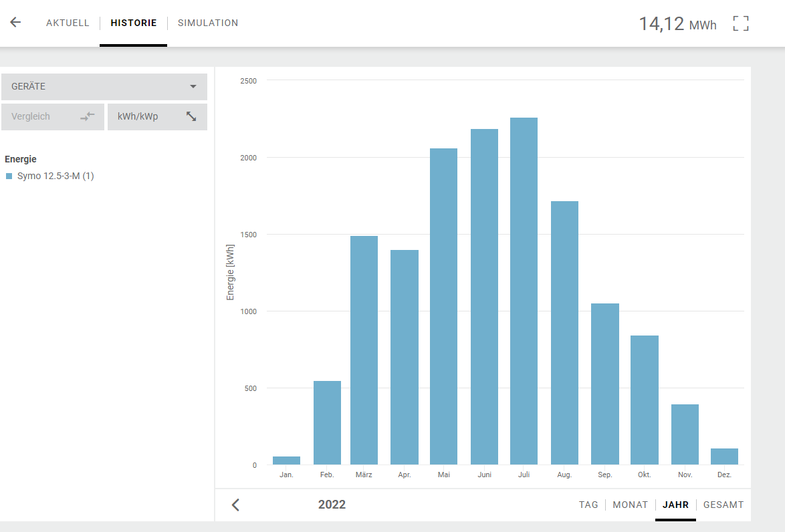Go to previous year with left chevron
The height and width of the screenshot is (532, 785).
click(x=235, y=505)
